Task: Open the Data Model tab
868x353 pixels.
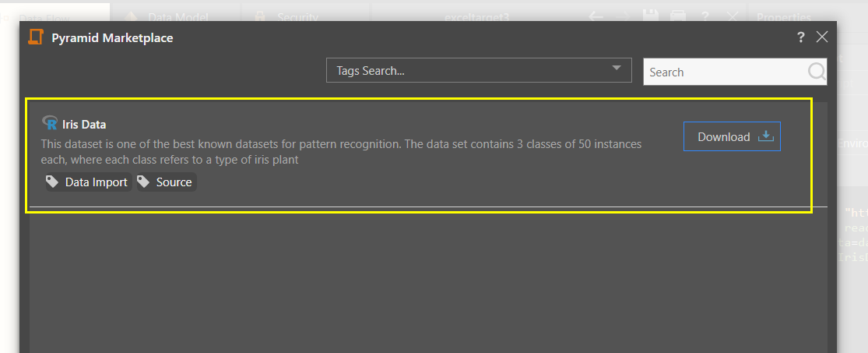Action: pos(174,16)
